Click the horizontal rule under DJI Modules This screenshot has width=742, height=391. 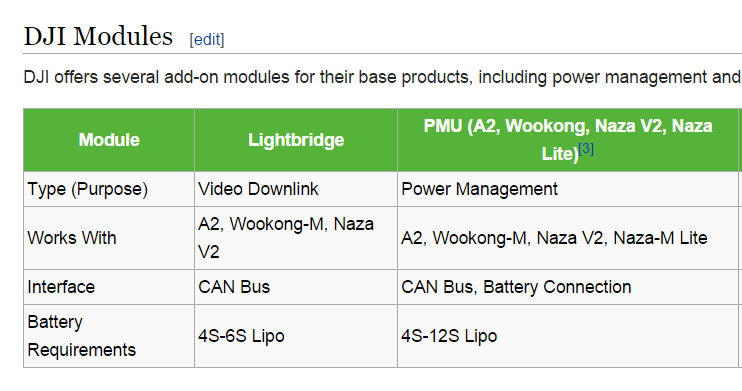[382, 53]
